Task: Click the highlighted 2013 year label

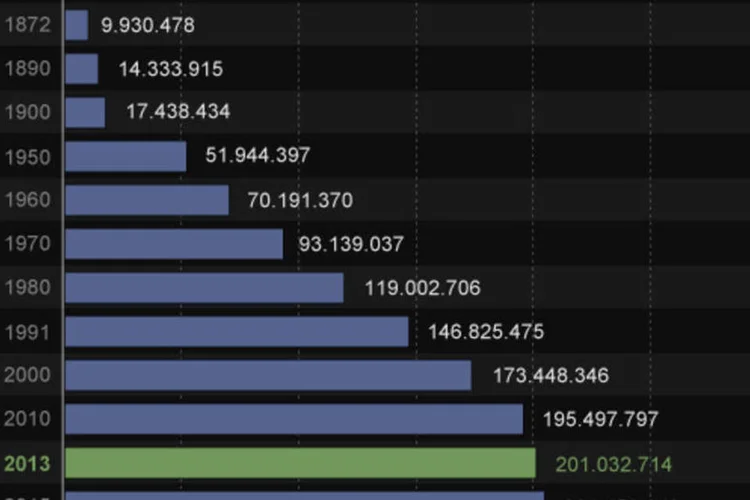Action: [28, 464]
